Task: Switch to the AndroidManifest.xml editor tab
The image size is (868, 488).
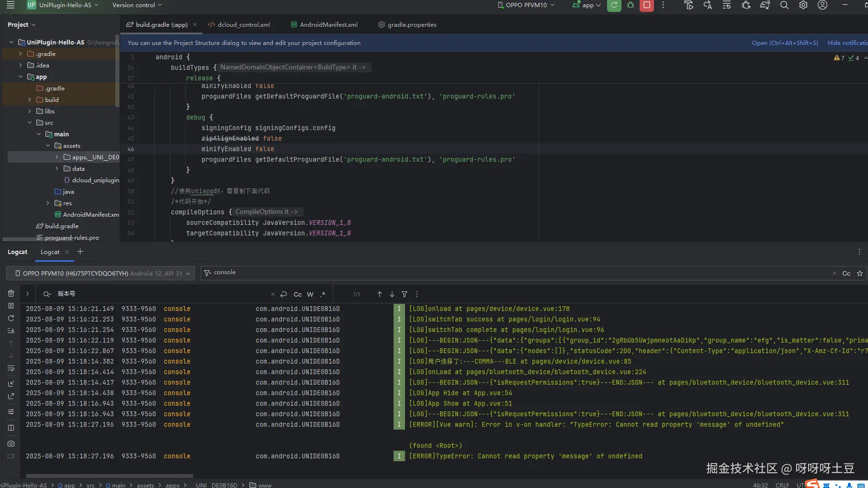Action: coord(324,24)
